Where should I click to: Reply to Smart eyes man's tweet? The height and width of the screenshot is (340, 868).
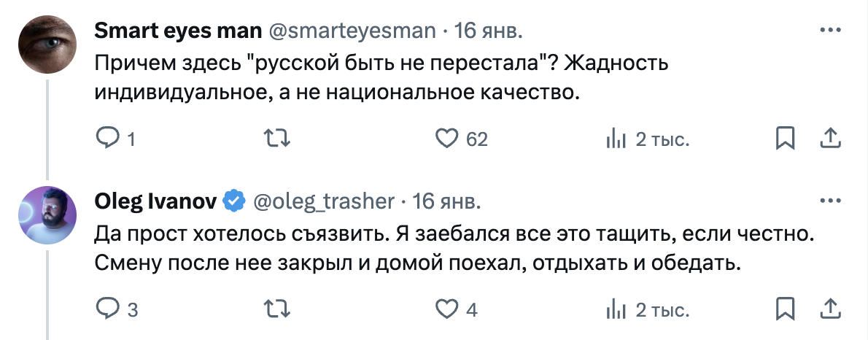[x=107, y=138]
